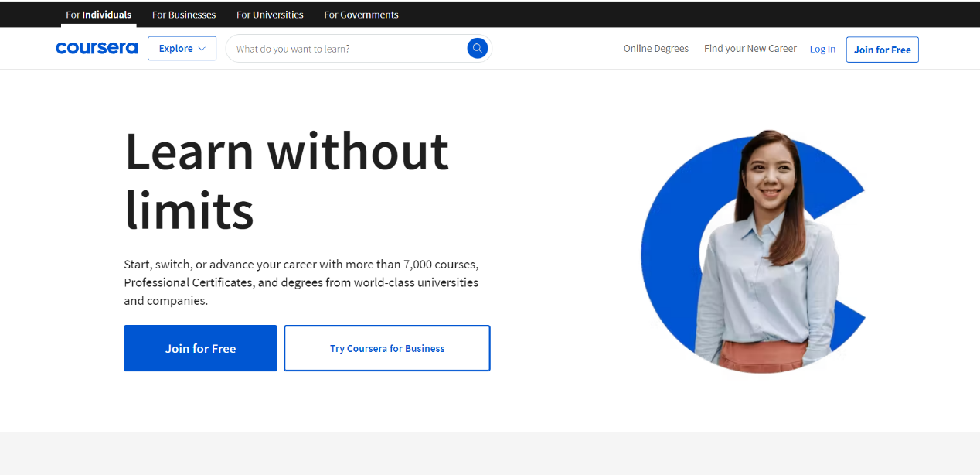
Task: Click Try Coursera for Business
Action: click(386, 348)
